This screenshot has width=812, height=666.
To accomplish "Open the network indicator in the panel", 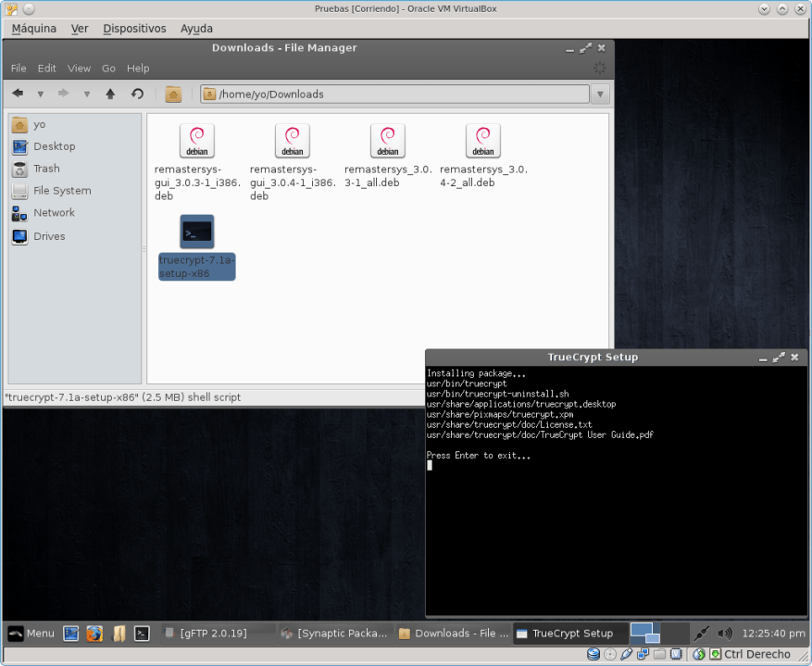I will click(x=701, y=634).
